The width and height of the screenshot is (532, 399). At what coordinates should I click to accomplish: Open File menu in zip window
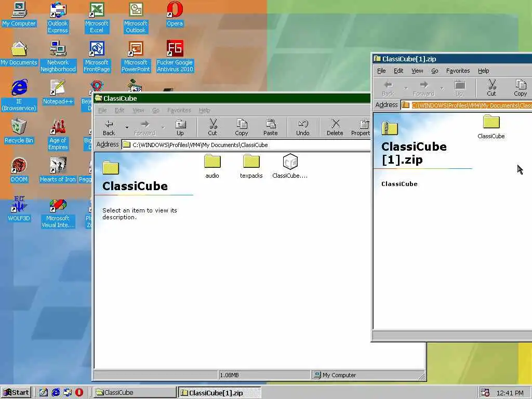point(381,71)
